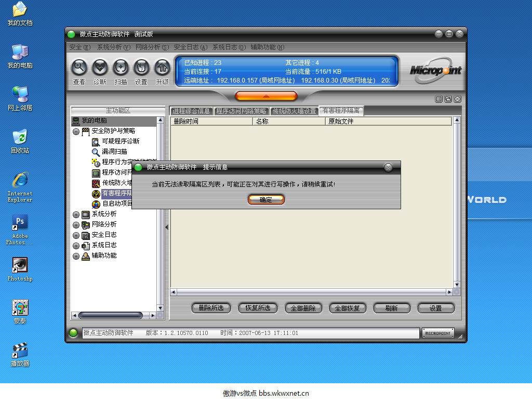
Task: Launch Internet Explorer from the desktop
Action: (x=20, y=187)
